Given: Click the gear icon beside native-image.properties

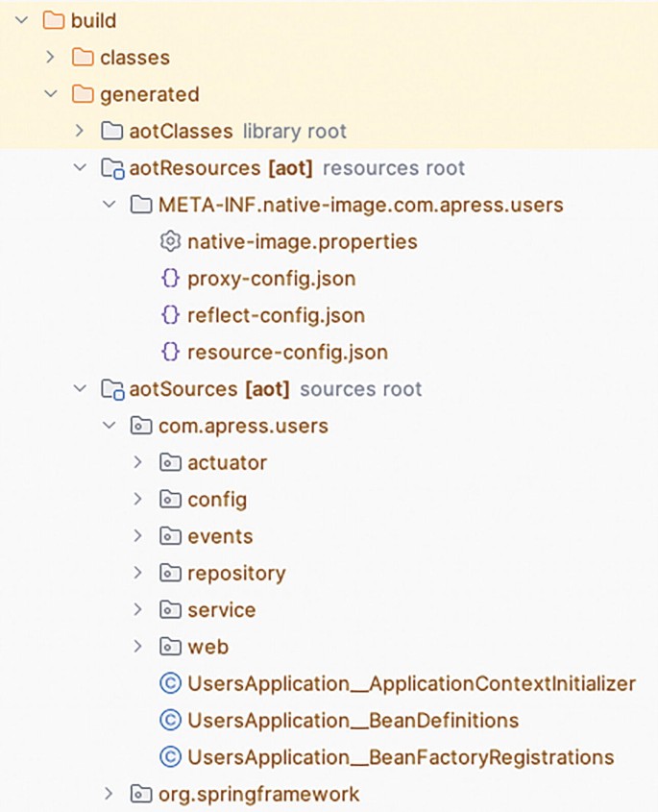Looking at the screenshot, I should pos(171,241).
